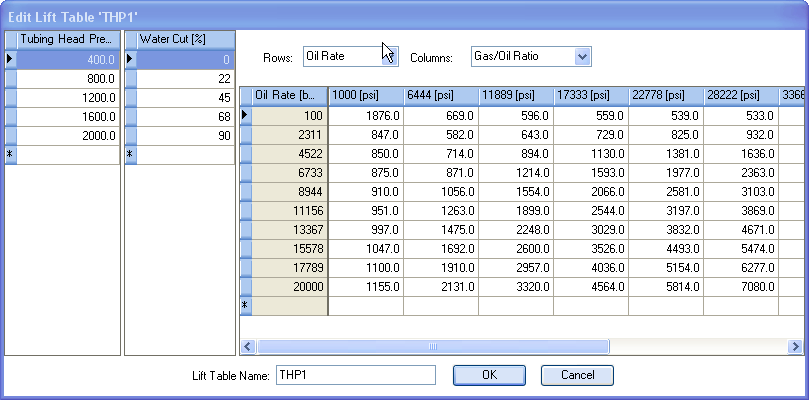Select the water cut value 45

[185, 97]
